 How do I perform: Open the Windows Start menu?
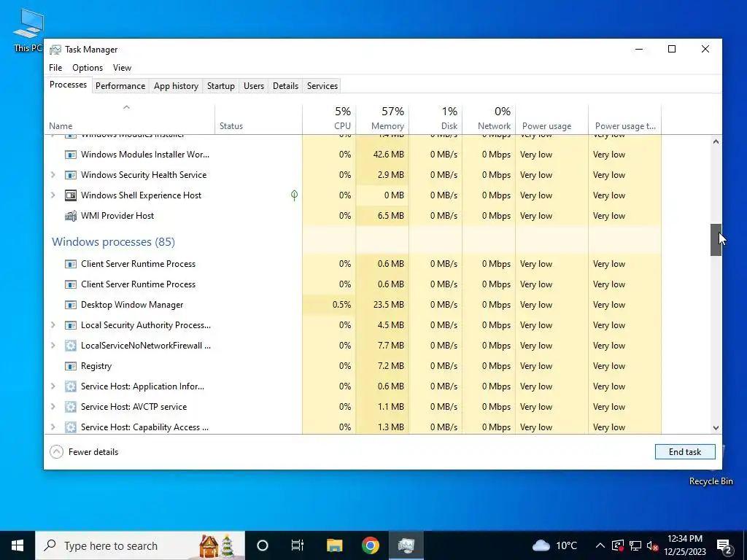18,545
